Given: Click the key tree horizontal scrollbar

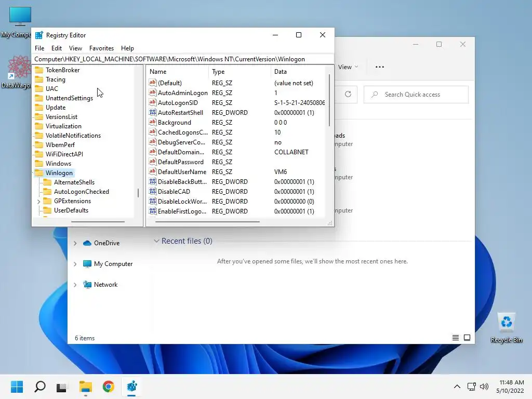Looking at the screenshot, I should click(98, 222).
